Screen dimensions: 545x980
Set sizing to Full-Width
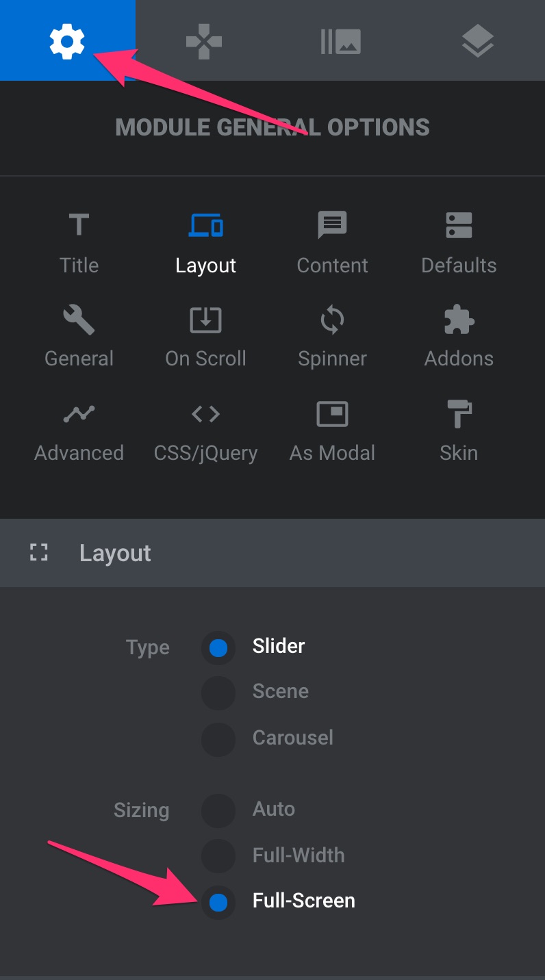218,855
